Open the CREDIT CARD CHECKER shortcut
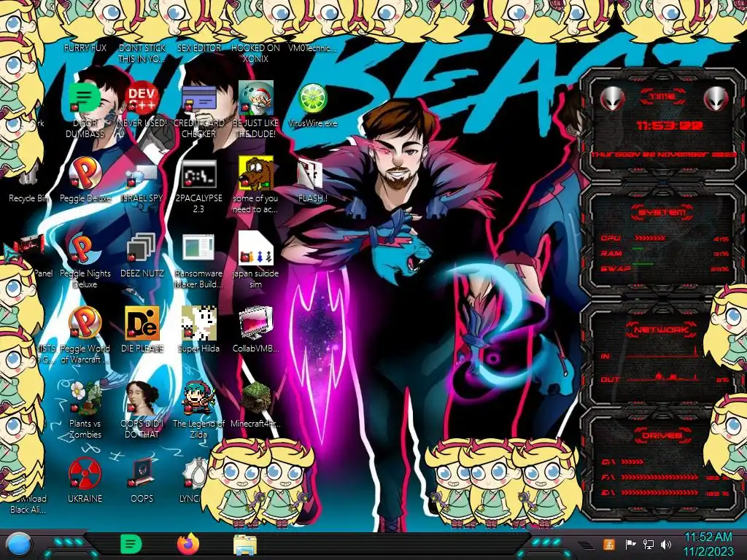Viewport: 747px width, 560px height. pyautogui.click(x=198, y=98)
